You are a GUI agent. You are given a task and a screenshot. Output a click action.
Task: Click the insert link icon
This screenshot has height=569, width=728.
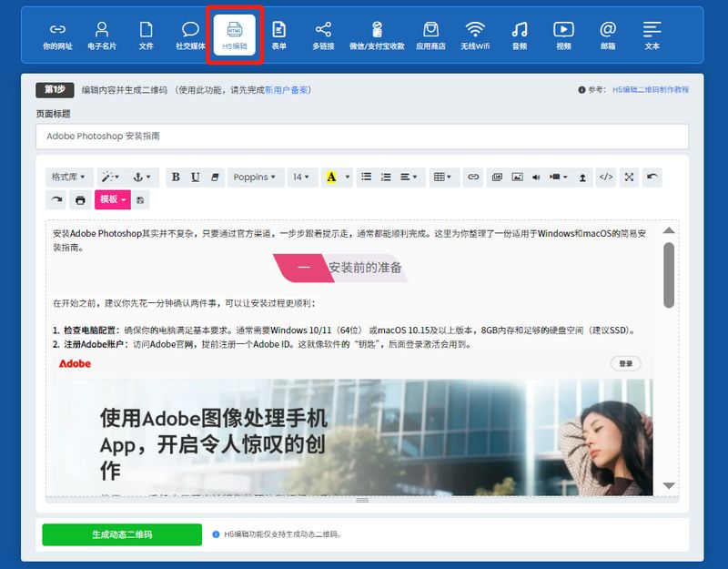point(473,178)
